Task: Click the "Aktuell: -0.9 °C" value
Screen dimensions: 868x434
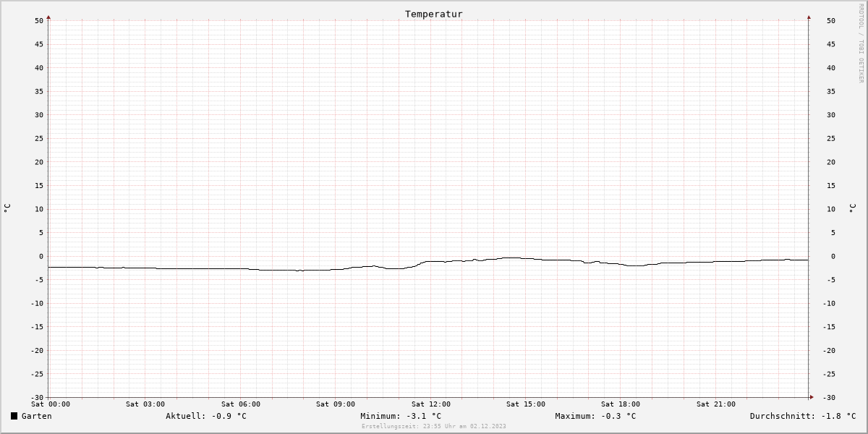Action: [206, 416]
